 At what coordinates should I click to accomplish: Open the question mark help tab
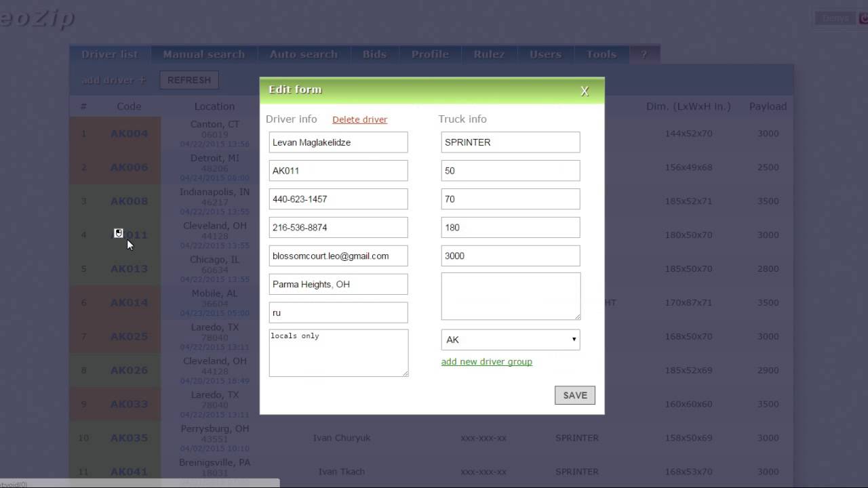(644, 54)
